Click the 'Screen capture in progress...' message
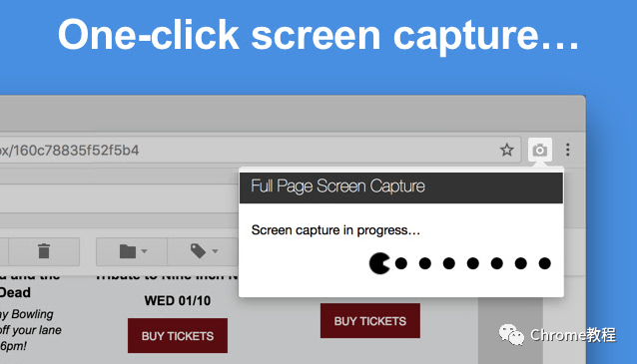Screen dimensions: 637x364 pyautogui.click(x=335, y=230)
